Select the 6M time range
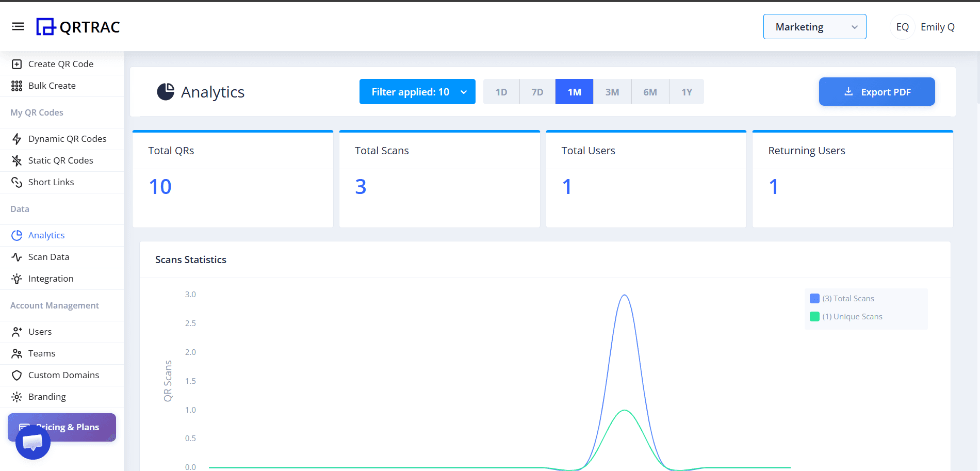The image size is (980, 471). click(x=650, y=92)
